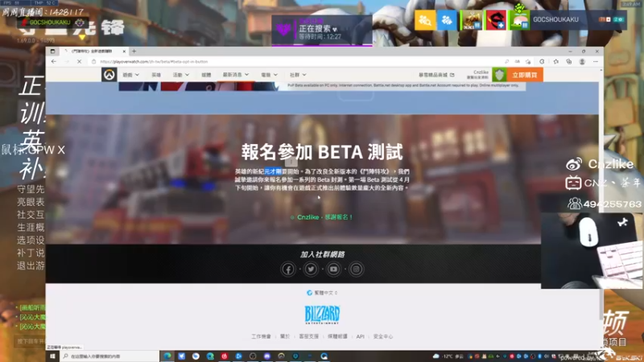
Task: Open the API footer link
Action: tap(360, 336)
